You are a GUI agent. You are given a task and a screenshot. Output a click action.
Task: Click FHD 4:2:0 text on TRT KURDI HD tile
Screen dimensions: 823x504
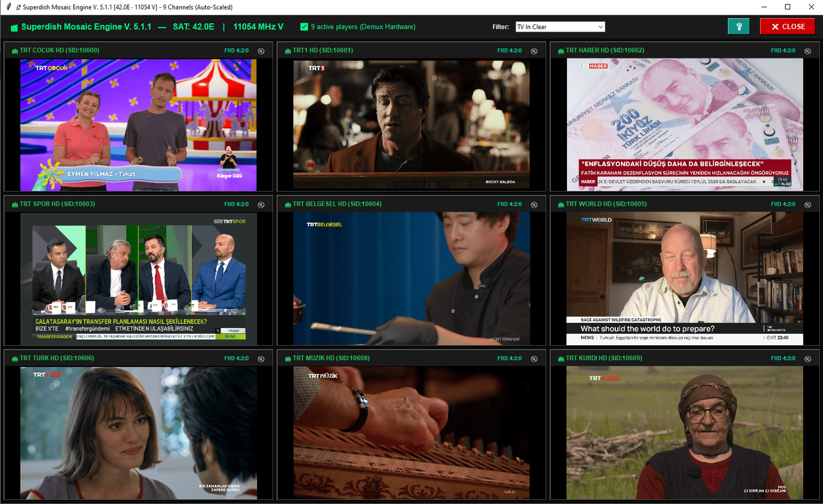tap(782, 359)
